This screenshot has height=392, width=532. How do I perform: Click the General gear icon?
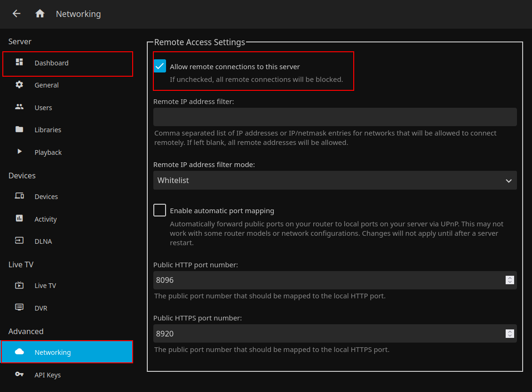pyautogui.click(x=19, y=85)
